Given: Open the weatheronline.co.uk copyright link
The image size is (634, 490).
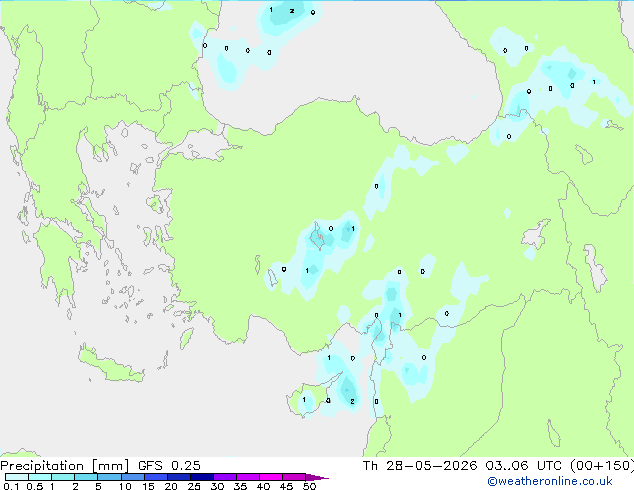Looking at the screenshot, I should pyautogui.click(x=550, y=481).
